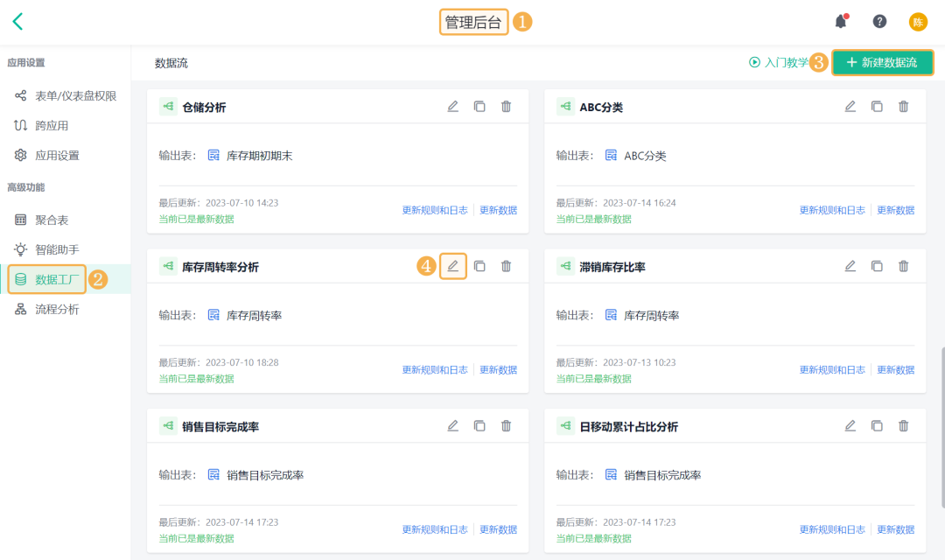Open the notification bell
Viewport: 945px width, 560px height.
click(841, 22)
